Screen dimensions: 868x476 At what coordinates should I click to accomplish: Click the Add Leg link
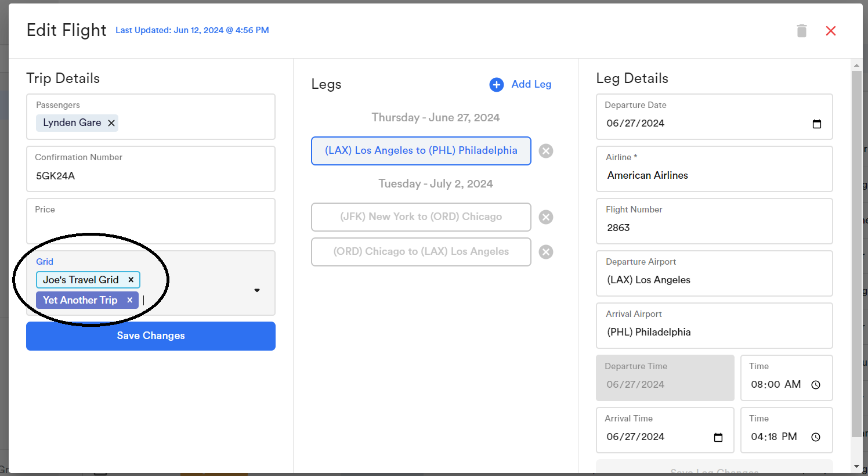(531, 84)
